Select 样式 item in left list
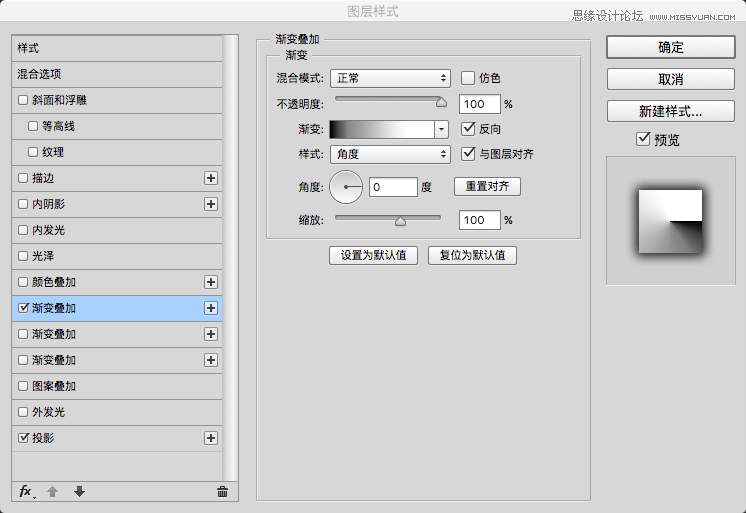 pos(117,48)
